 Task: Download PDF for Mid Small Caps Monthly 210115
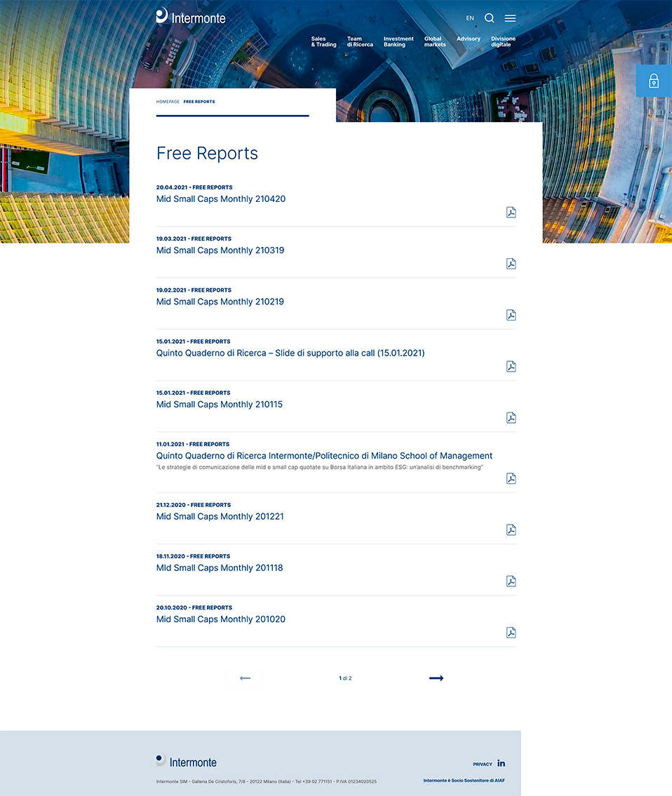511,418
